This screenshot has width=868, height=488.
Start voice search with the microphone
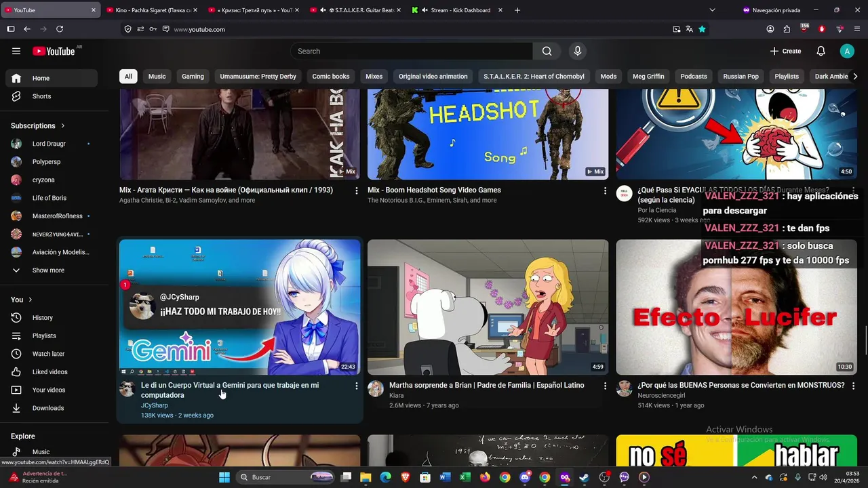578,51
